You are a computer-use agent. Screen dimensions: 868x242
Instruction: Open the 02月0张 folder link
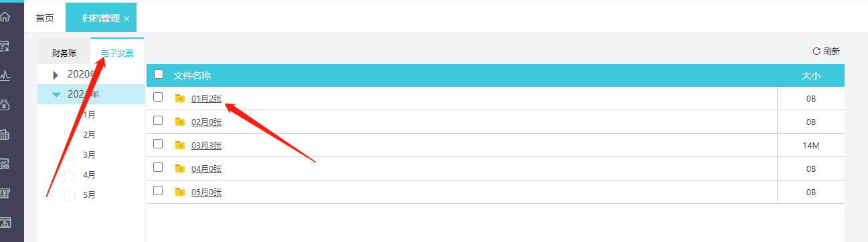coord(206,122)
